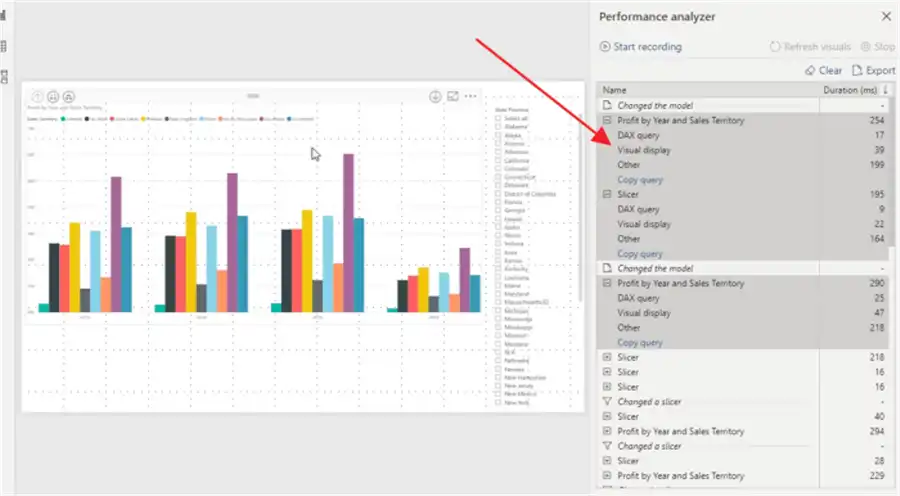Click the drill down arrow on chart header
This screenshot has width=900, height=496.
pos(435,96)
